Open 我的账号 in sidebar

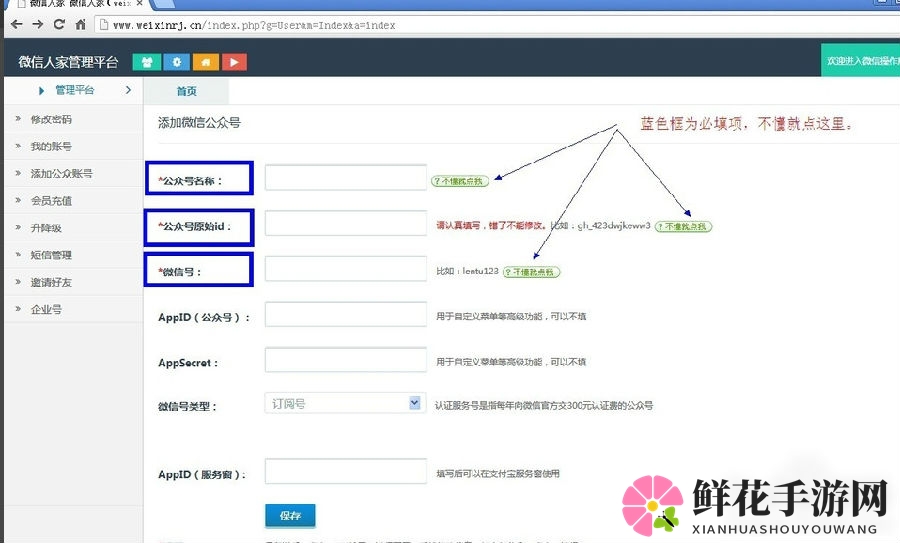(51, 146)
